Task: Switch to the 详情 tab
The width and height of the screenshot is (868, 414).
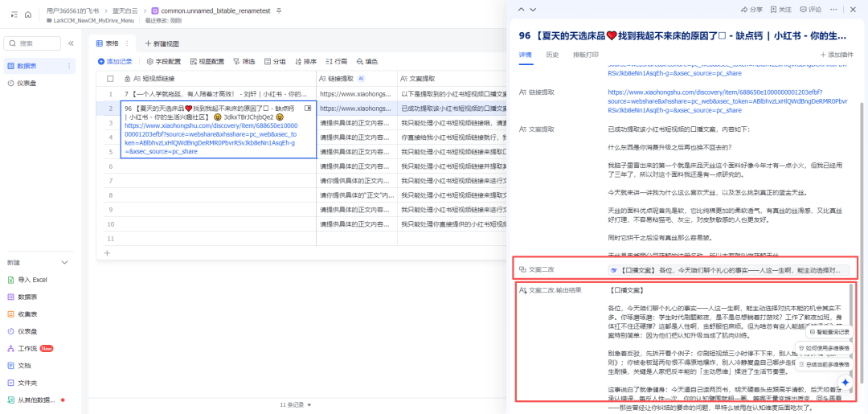Action: (x=526, y=55)
